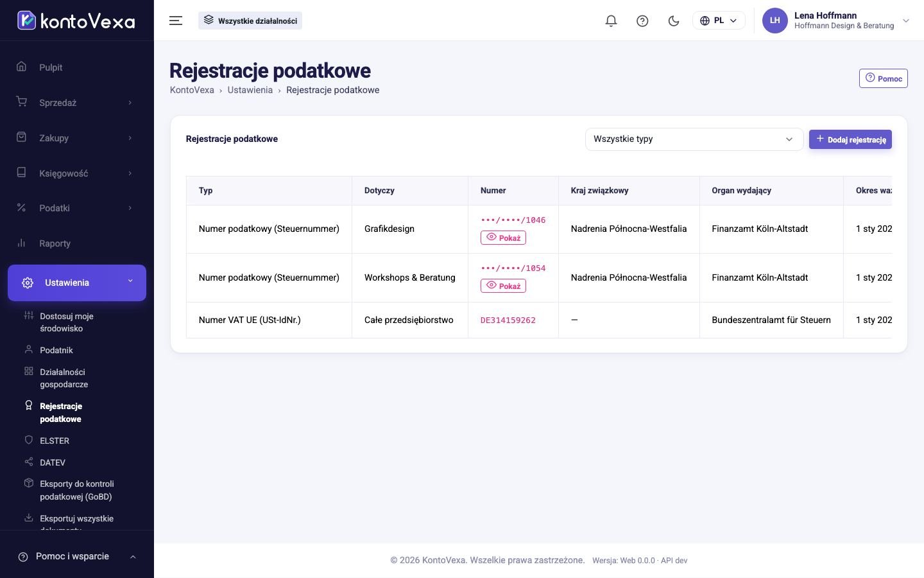Expand the Sprzedaż menu chevron
This screenshot has width=924, height=578.
coord(130,103)
